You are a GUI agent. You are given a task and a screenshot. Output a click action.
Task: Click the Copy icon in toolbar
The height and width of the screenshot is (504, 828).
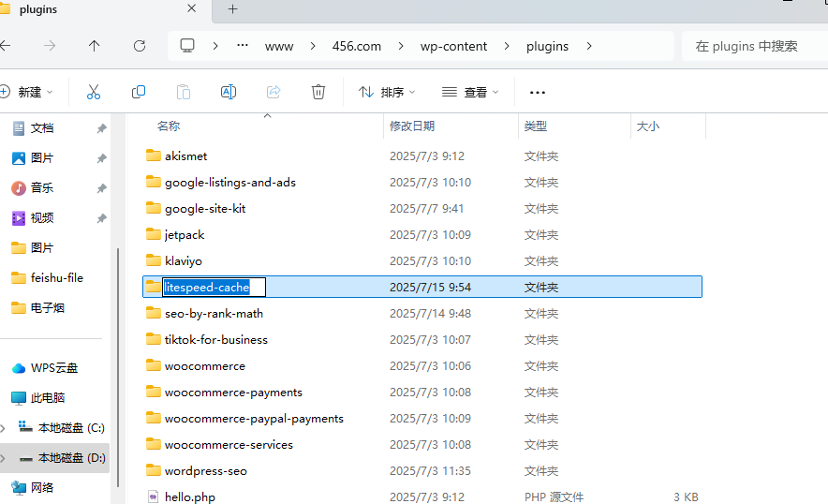coord(139,92)
